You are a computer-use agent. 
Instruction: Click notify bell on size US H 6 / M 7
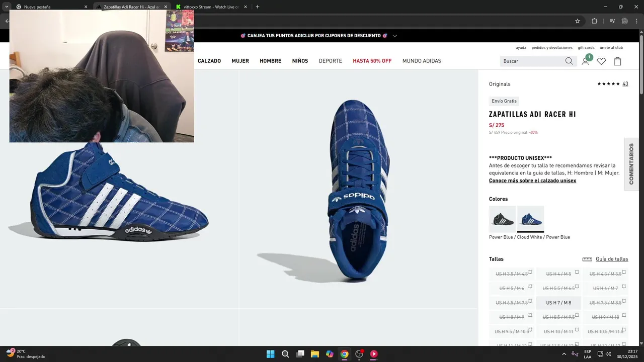[624, 286]
